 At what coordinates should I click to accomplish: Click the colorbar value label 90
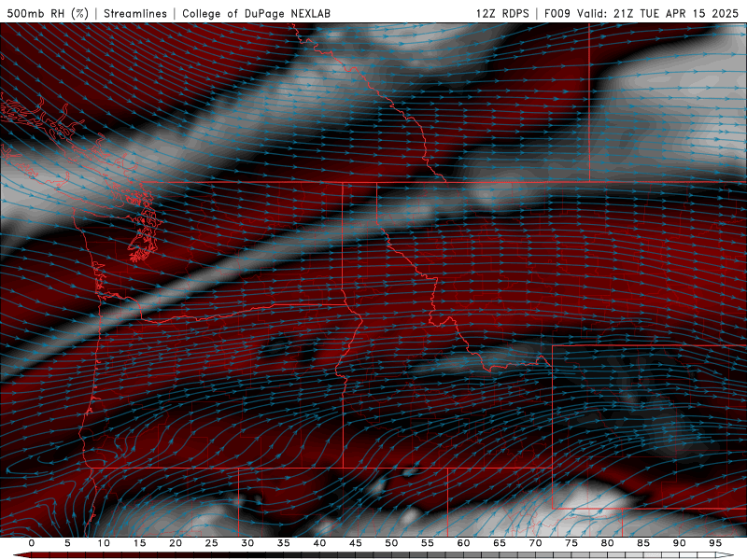680,543
